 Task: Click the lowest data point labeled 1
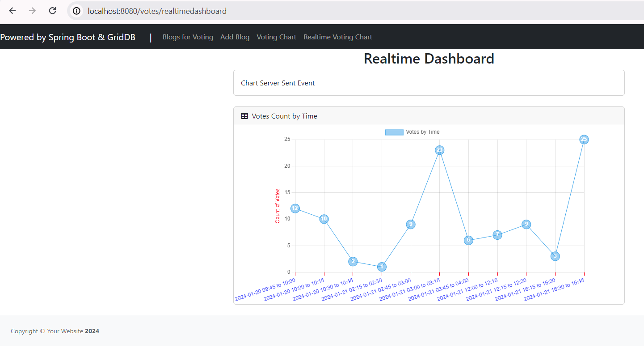(x=382, y=267)
